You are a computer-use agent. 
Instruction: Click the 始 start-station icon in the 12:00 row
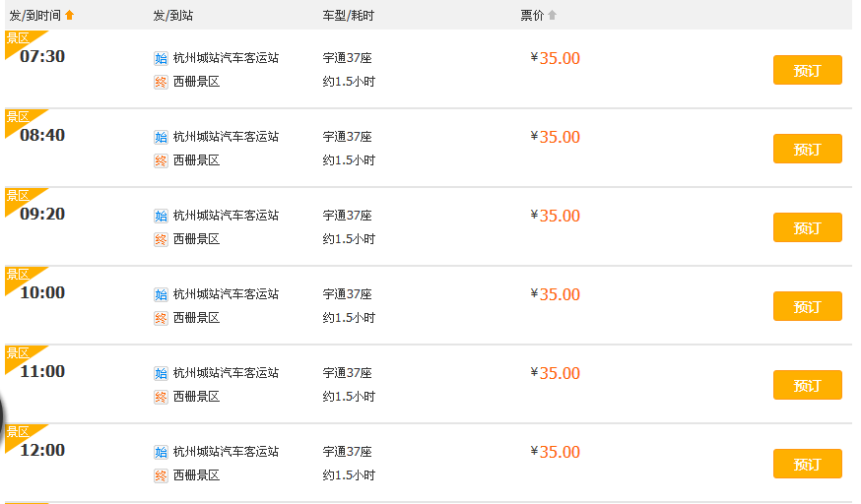[161, 452]
